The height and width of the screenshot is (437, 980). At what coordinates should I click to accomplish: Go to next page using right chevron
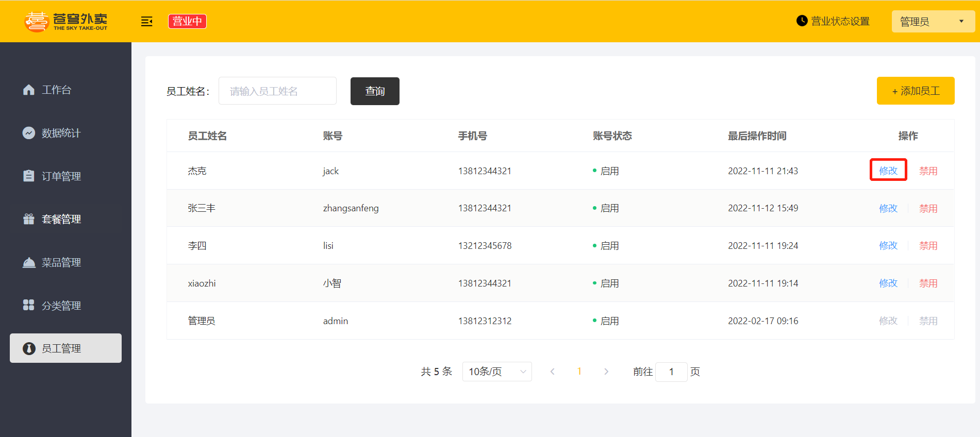click(x=606, y=372)
